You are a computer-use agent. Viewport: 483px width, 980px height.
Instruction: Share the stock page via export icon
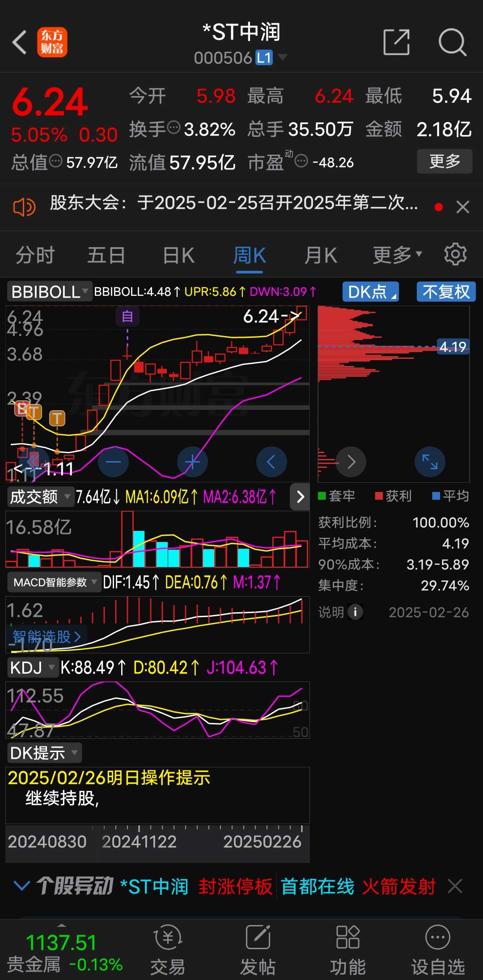397,42
